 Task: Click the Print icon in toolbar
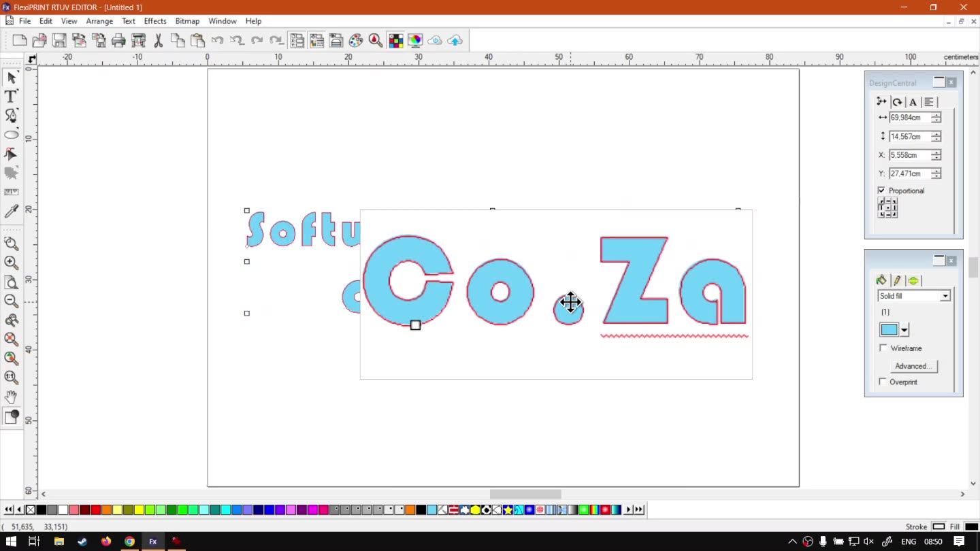(x=118, y=41)
